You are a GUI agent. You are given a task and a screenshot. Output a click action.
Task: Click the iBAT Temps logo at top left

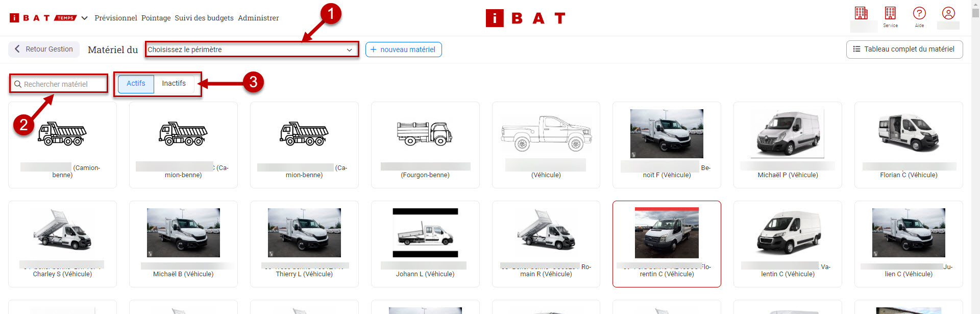[43, 18]
